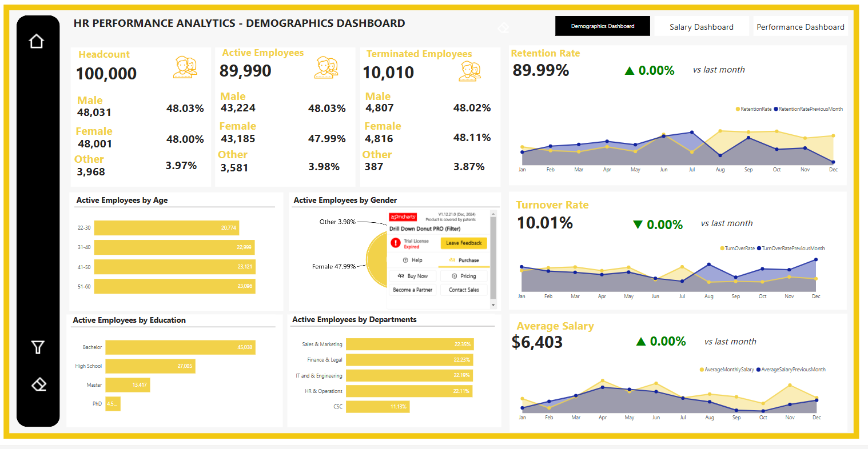Click the people icon in Terminated Employees card
Image resolution: width=868 pixels, height=449 pixels.
[x=470, y=71]
